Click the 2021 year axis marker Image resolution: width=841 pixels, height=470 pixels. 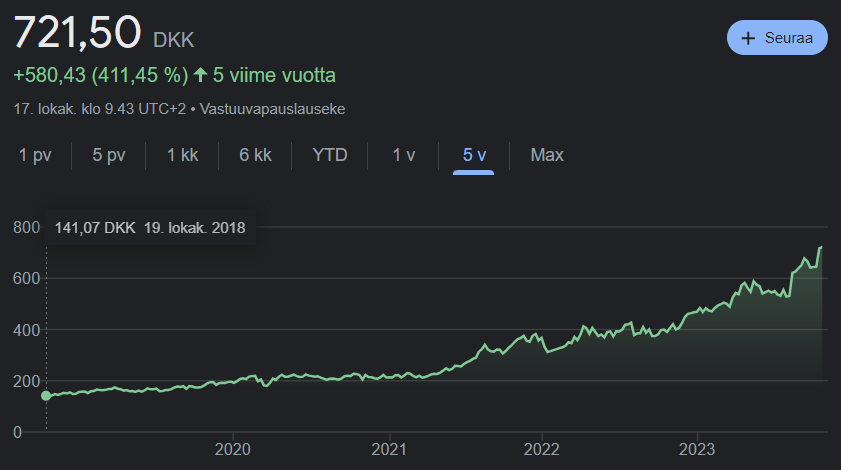click(x=386, y=450)
